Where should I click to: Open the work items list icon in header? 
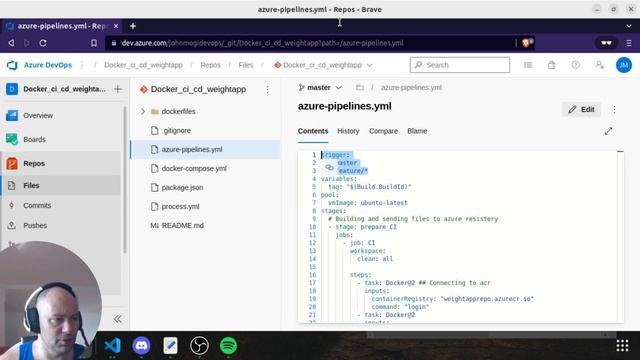(x=528, y=65)
